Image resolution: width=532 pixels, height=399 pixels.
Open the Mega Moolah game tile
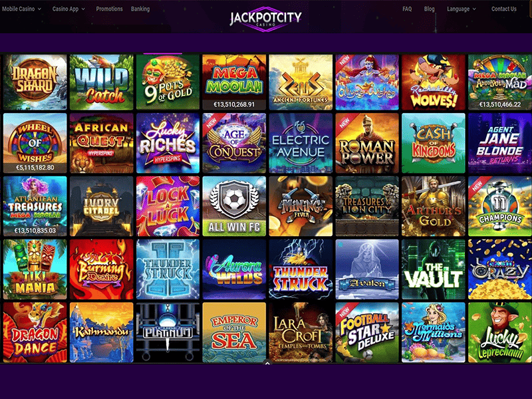pyautogui.click(x=234, y=82)
